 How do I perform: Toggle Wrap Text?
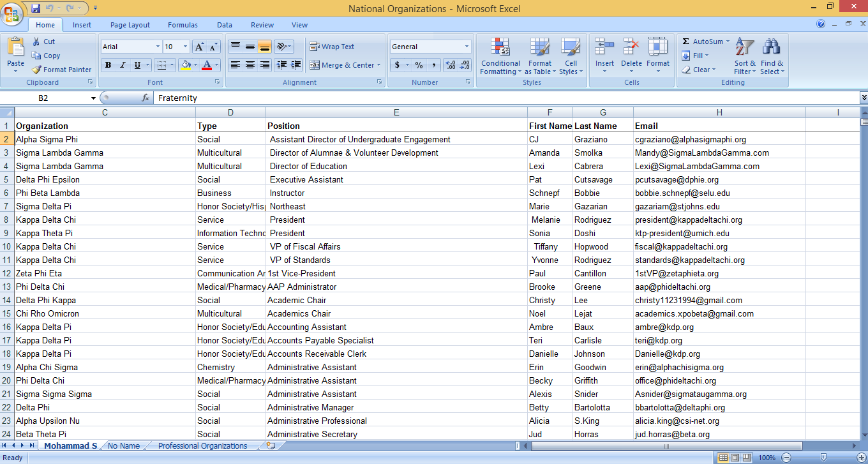pyautogui.click(x=332, y=47)
